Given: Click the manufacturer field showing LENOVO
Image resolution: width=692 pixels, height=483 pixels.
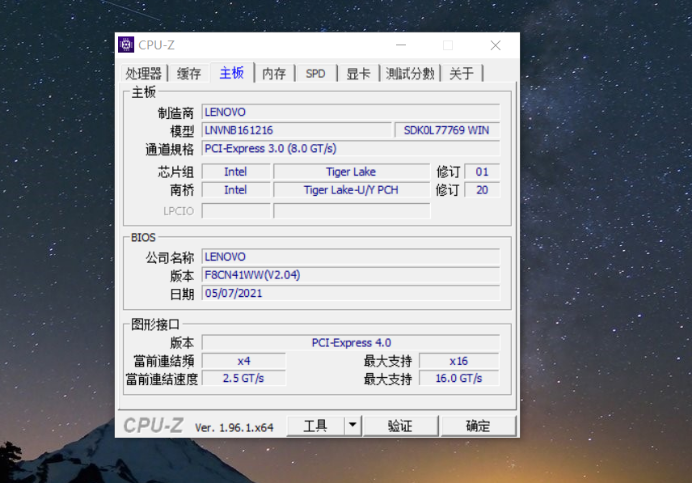Looking at the screenshot, I should (x=351, y=112).
